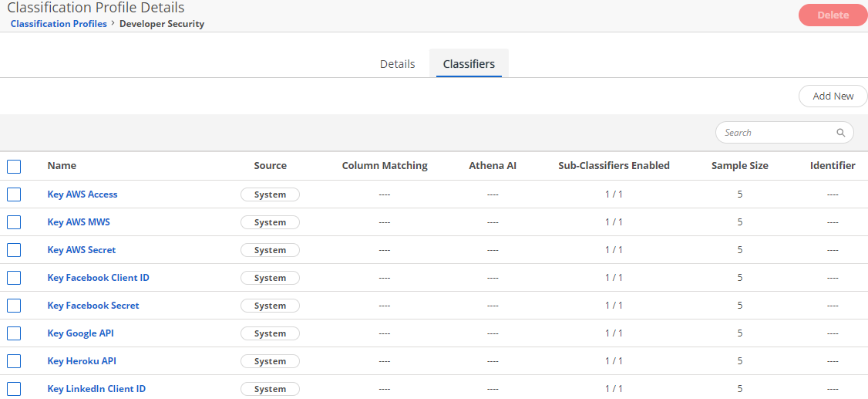Open the Key Facebook Secret classifier

[x=93, y=306]
